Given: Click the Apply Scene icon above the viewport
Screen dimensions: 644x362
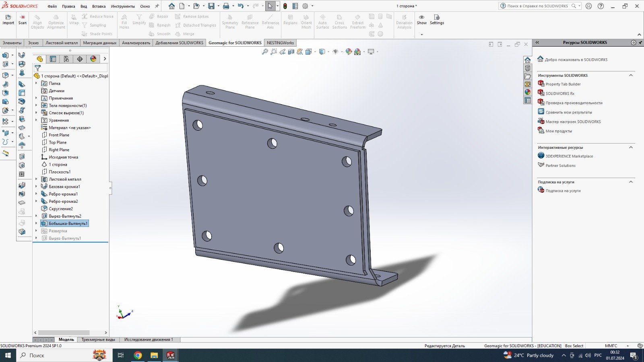Looking at the screenshot, I should tap(357, 51).
